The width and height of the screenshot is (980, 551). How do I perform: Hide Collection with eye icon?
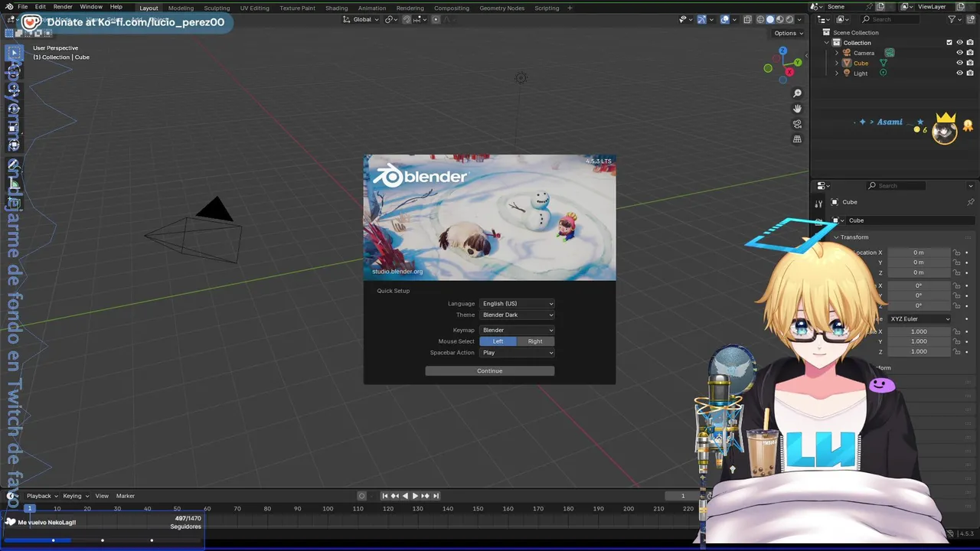pos(959,43)
